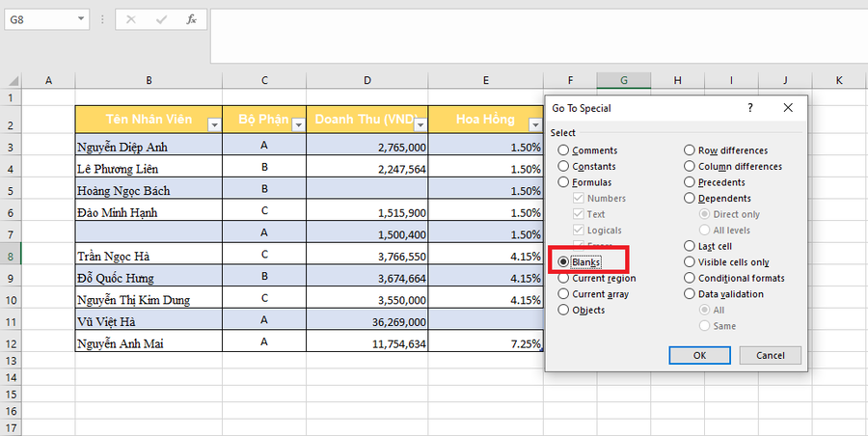The height and width of the screenshot is (436, 868).
Task: Expand the Name Box dropdown arrow
Action: [x=81, y=19]
